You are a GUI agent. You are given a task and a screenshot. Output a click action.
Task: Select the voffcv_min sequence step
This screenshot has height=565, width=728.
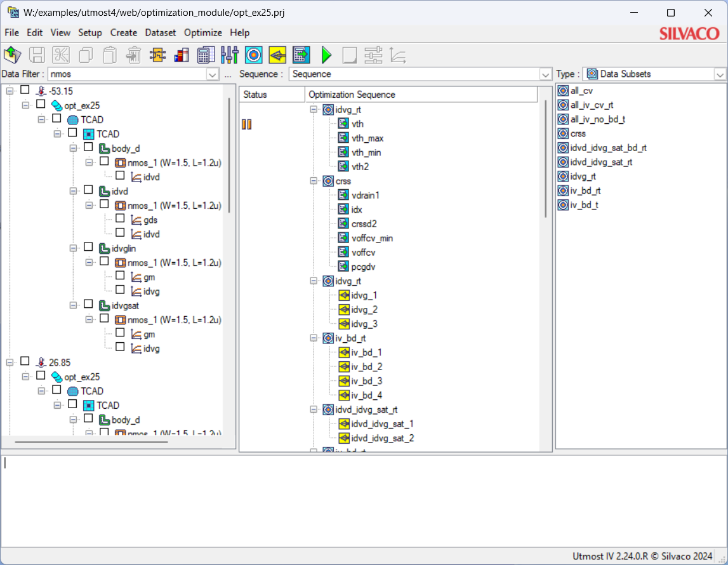(x=372, y=238)
